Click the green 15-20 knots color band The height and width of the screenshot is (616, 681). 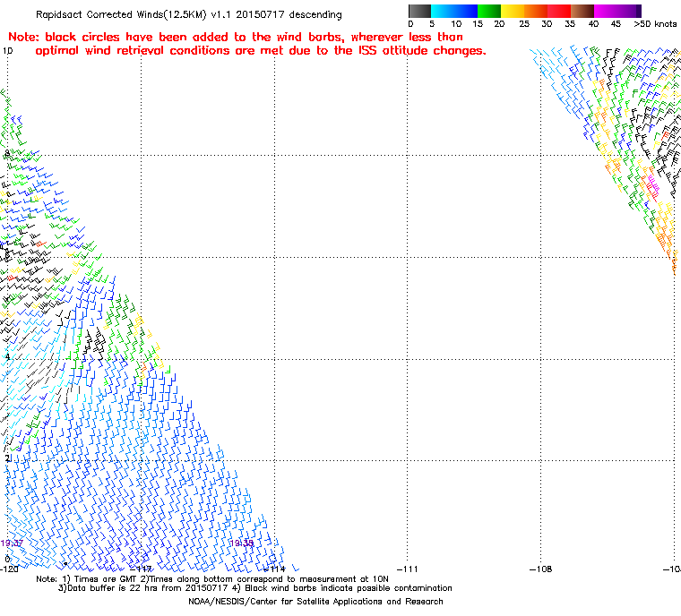pos(489,11)
